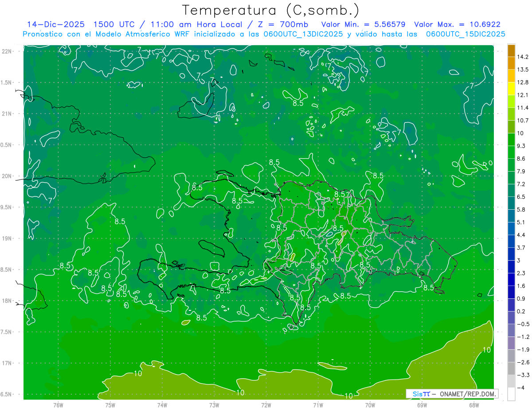532x411 pixels.
Task: Click "Valor Min. = 5.56579"
Action: 363,24
